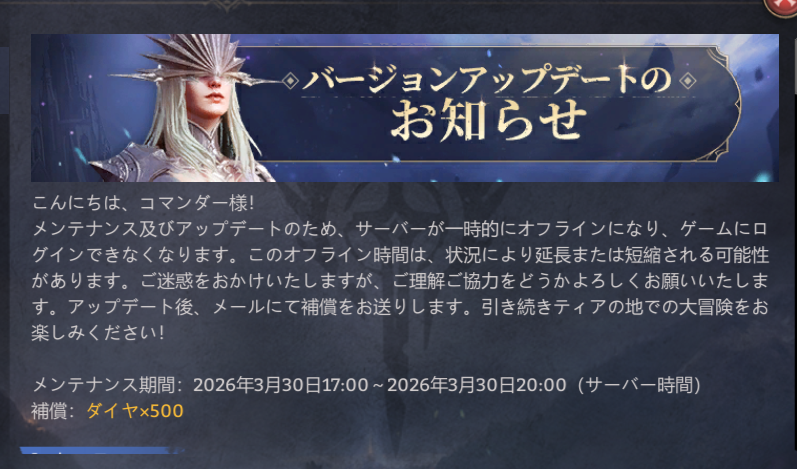Grab the scrollbar thumb on the right edge
797x469 pixels.
click(x=794, y=64)
